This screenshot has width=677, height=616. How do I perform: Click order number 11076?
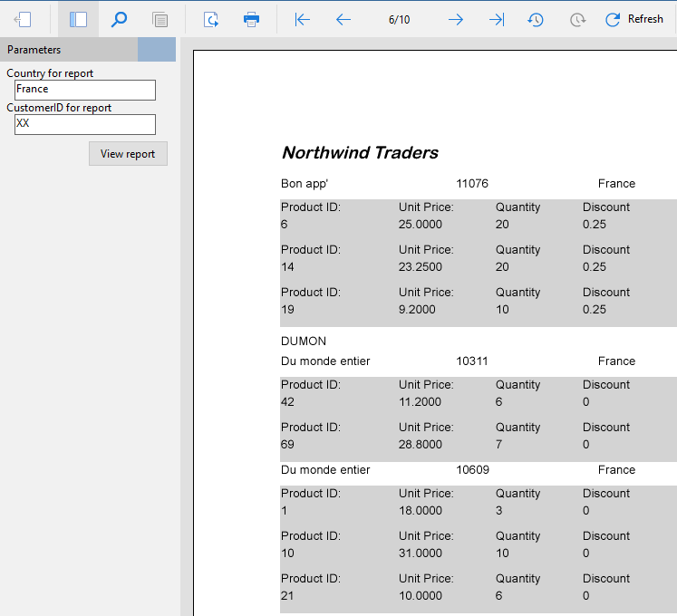coord(472,184)
